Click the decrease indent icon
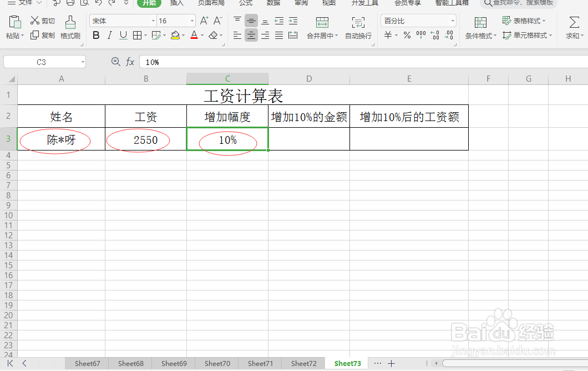This screenshot has height=371, width=588. coord(279,21)
